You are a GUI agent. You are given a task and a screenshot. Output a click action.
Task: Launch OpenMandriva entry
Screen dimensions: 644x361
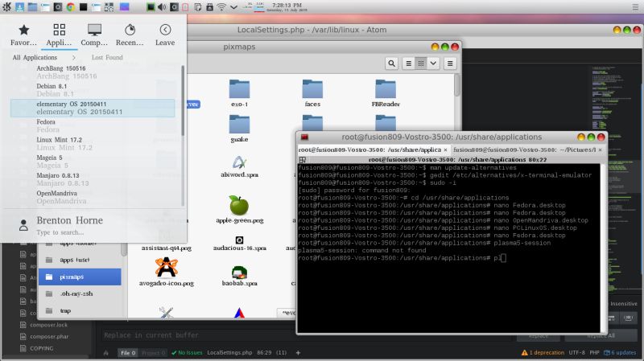click(x=93, y=197)
